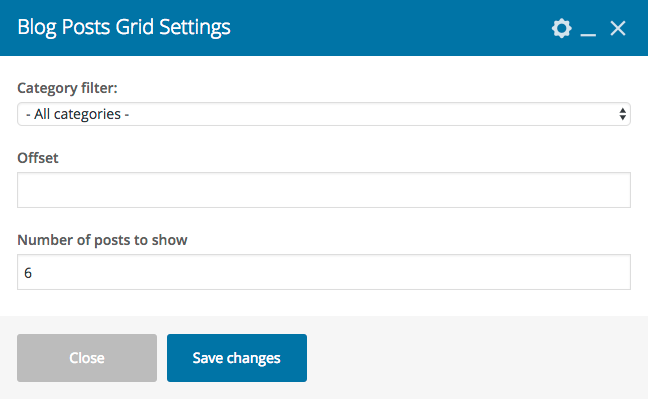
Task: Select the '- All categories -' option text
Action: point(77,114)
